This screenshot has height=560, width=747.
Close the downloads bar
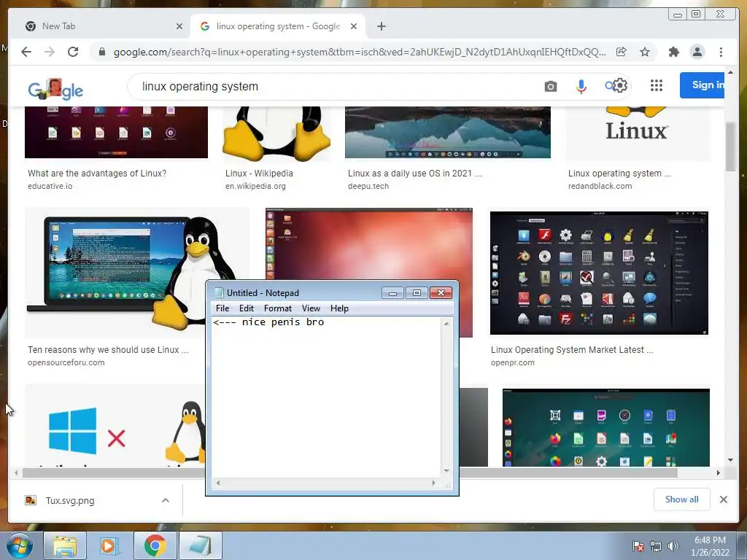click(x=723, y=499)
